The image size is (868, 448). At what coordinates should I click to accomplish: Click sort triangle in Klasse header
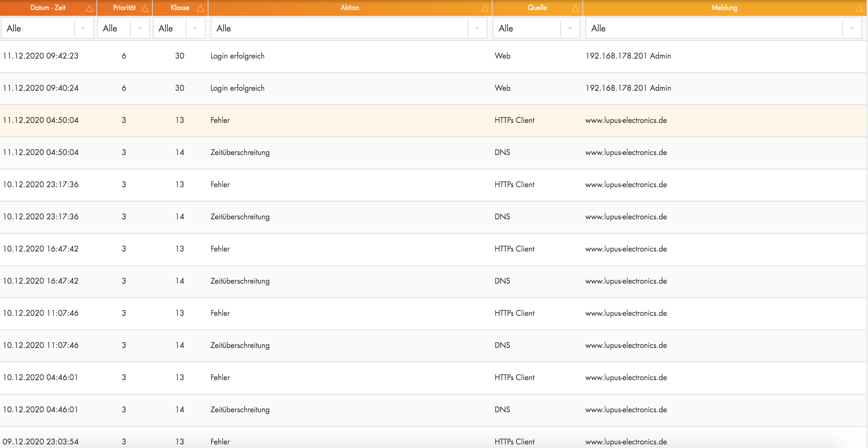pyautogui.click(x=201, y=9)
